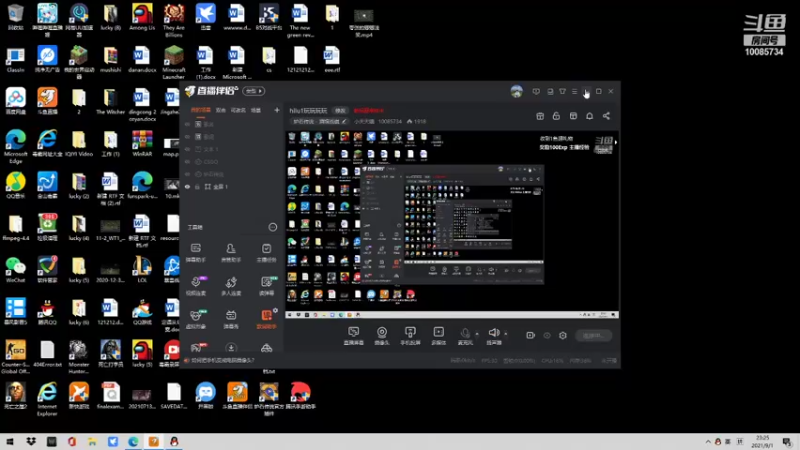Click the user avatar in the title bar
The width and height of the screenshot is (800, 450).
pos(516,91)
